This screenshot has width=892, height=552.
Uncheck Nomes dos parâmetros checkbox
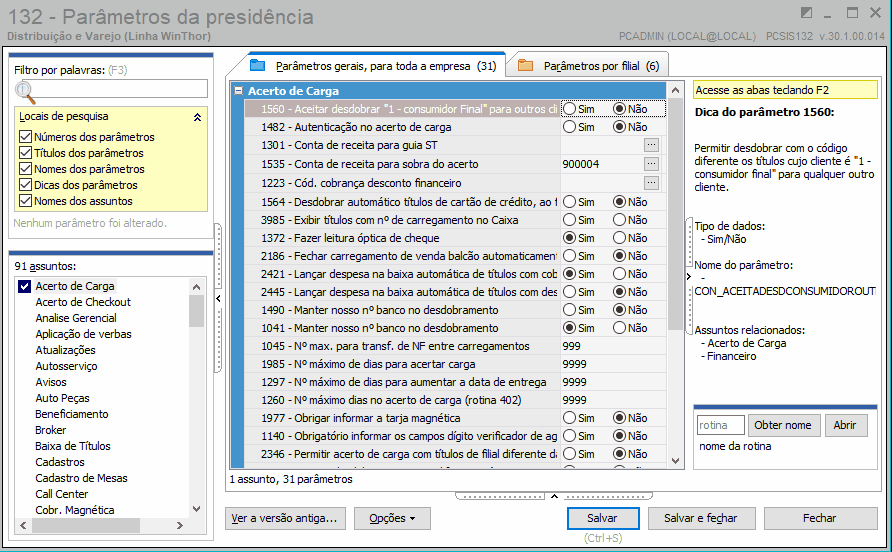click(x=25, y=168)
